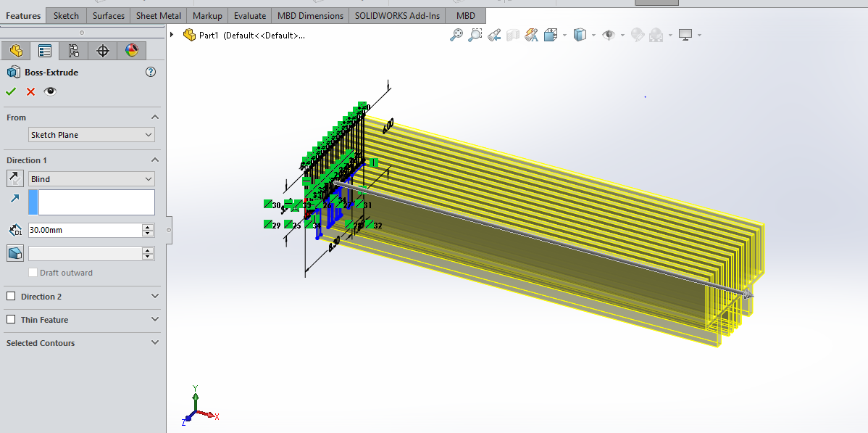Open the Sketch Plane dropdown under From
868x433 pixels.
pyautogui.click(x=91, y=135)
